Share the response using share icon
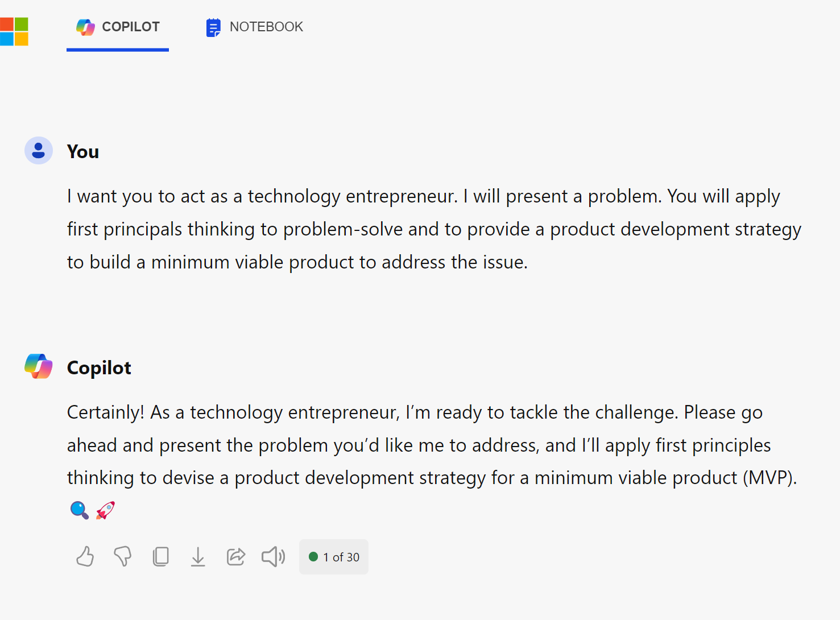Screen dimensions: 840x620 tap(235, 556)
